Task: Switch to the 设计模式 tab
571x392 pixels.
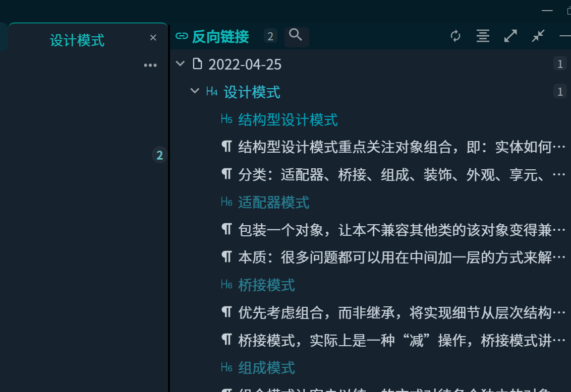Action: 77,40
